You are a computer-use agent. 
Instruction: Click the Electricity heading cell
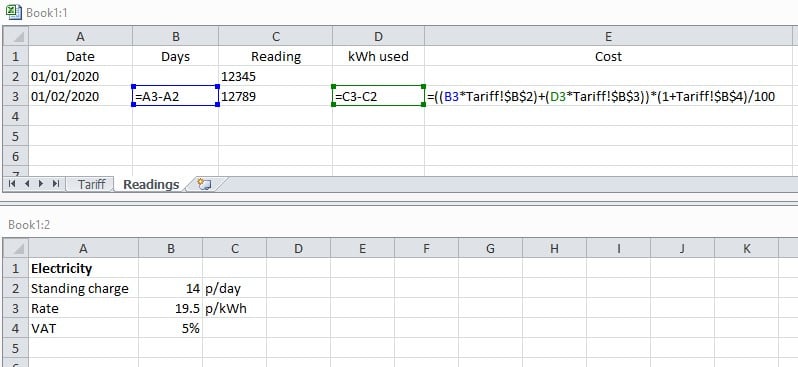point(83,268)
